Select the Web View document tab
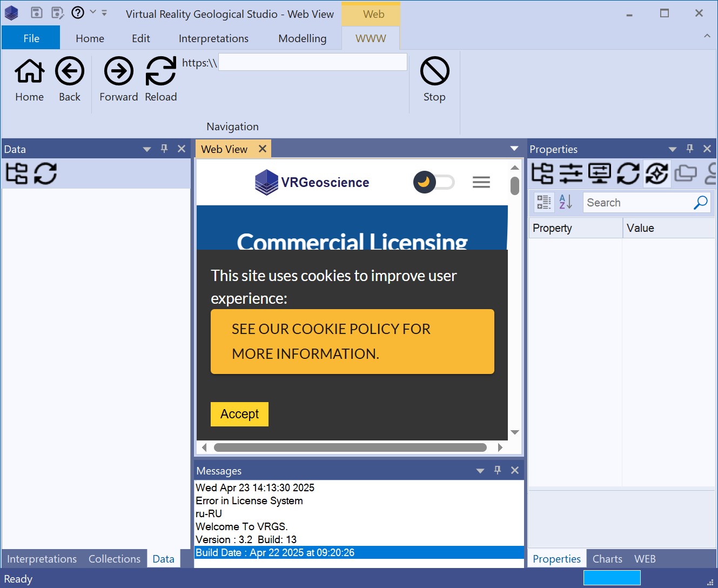This screenshot has width=718, height=588. point(224,149)
